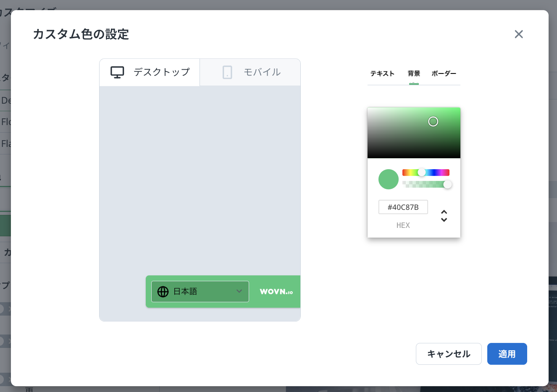
Task: Click the opacity slider handle
Action: 447,184
